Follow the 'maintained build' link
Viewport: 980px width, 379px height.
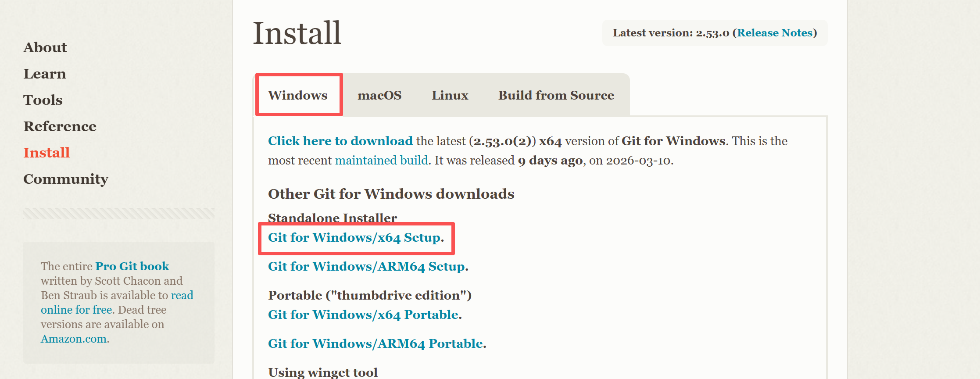point(382,161)
